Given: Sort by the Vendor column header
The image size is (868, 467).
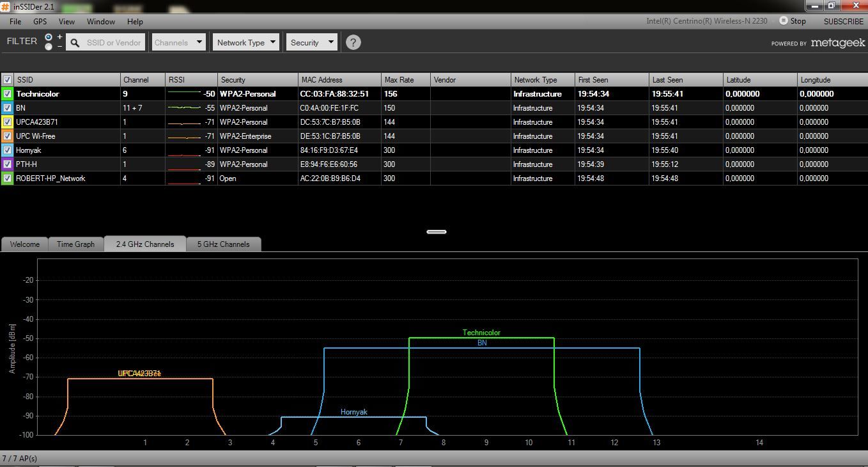Looking at the screenshot, I should (470, 80).
